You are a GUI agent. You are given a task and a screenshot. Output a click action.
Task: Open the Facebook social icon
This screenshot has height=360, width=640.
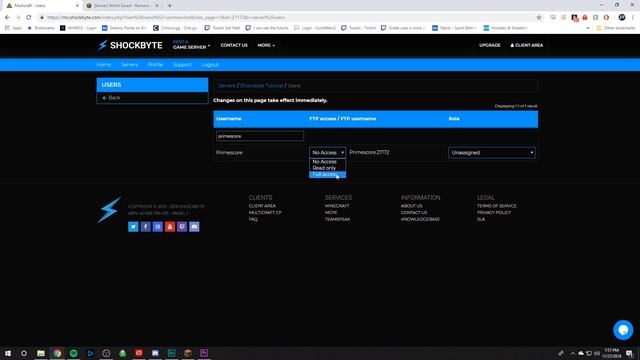tap(145, 227)
